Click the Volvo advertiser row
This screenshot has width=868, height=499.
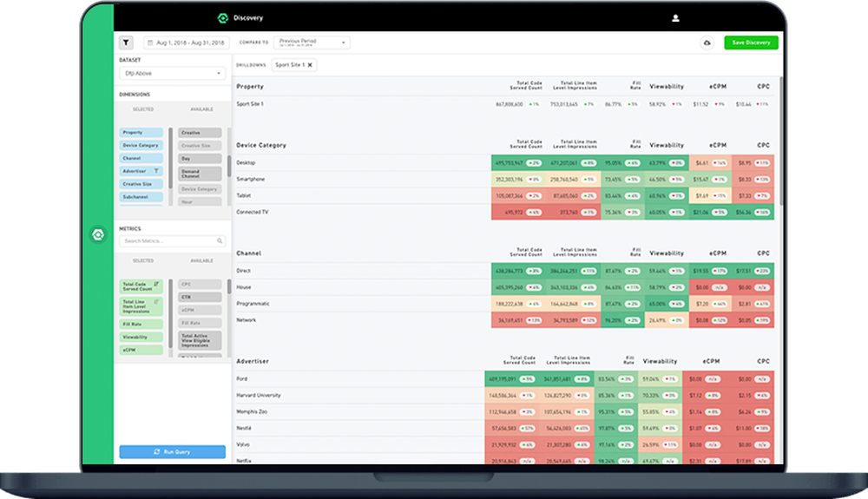(x=504, y=444)
